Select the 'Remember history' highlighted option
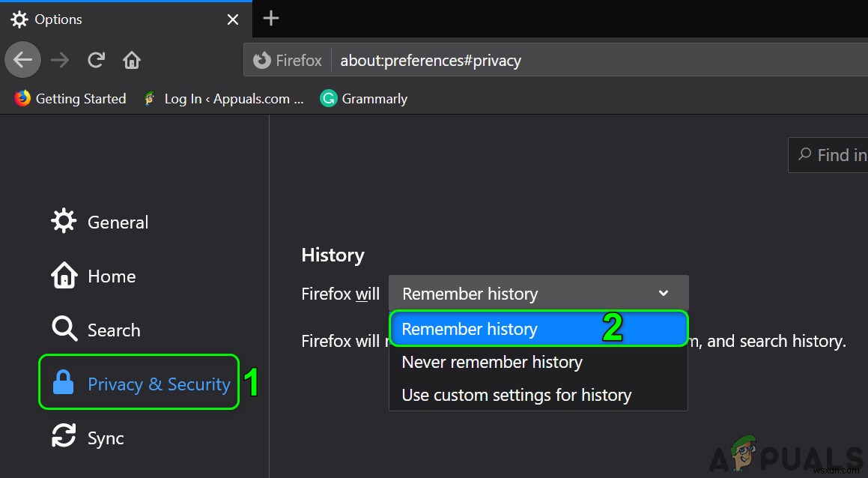This screenshot has width=868, height=478. [x=470, y=329]
